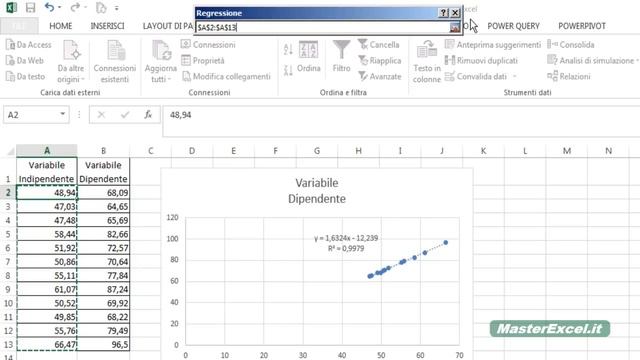The image size is (640, 360).
Task: Click Da testo data import
Action: 25,76
